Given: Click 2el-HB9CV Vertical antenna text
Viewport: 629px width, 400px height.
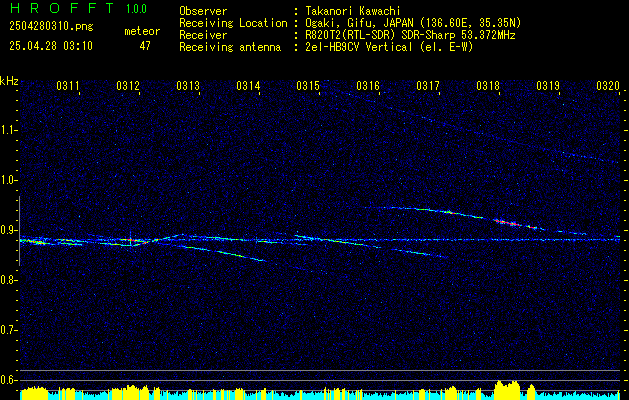Looking at the screenshot, I should pos(389,47).
